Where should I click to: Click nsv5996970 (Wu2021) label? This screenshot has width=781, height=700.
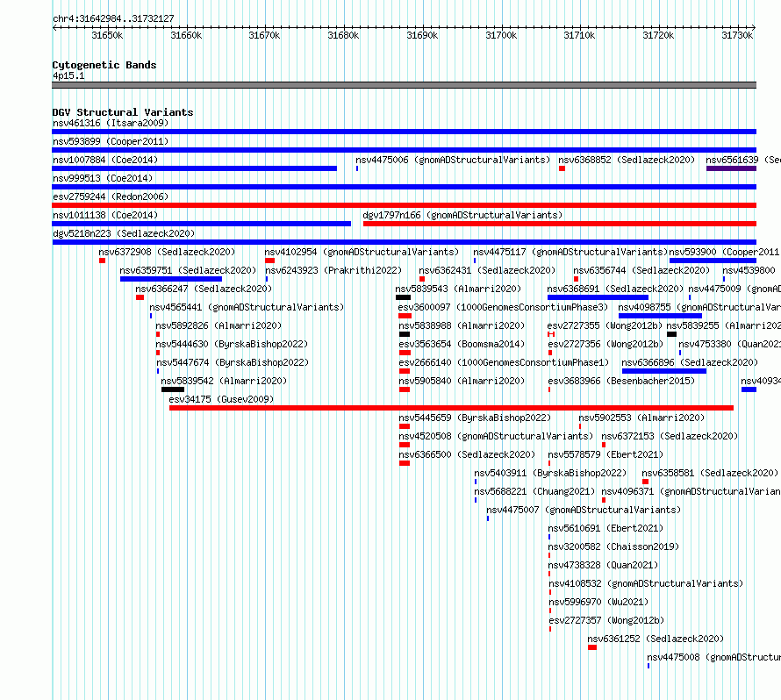point(598,602)
